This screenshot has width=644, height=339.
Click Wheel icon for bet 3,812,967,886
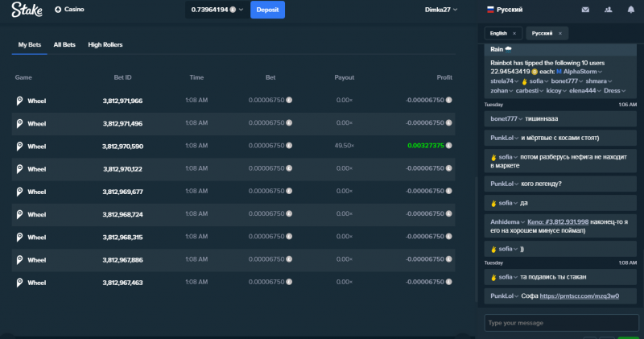[x=19, y=260]
